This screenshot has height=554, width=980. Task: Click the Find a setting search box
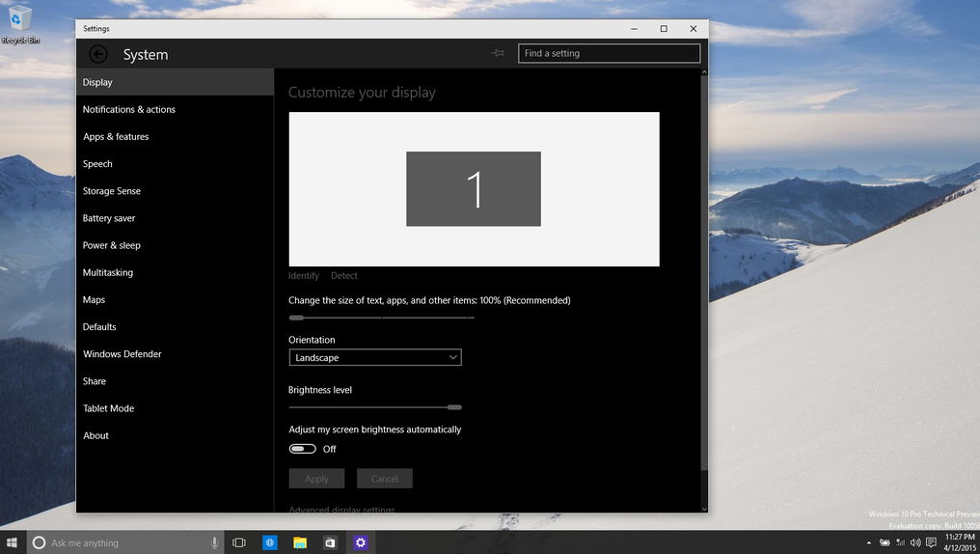pos(609,53)
